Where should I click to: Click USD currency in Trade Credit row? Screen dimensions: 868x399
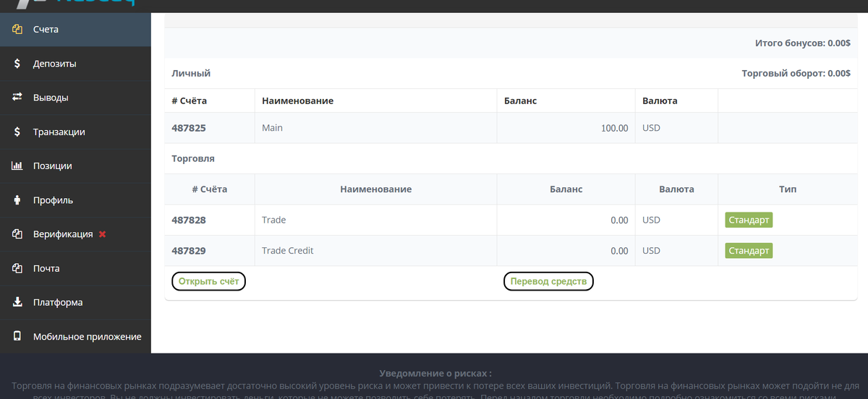tap(651, 251)
